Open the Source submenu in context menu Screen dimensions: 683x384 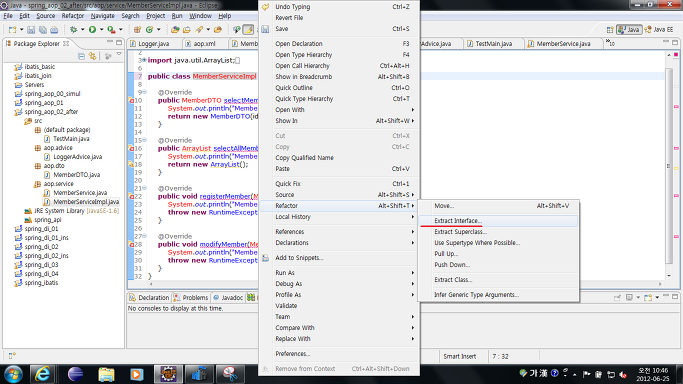point(340,195)
